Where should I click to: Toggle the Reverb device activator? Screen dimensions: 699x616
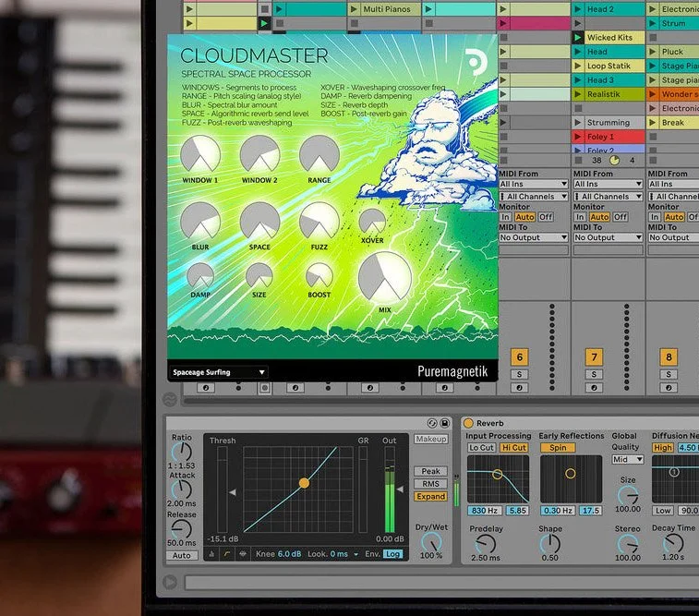468,423
